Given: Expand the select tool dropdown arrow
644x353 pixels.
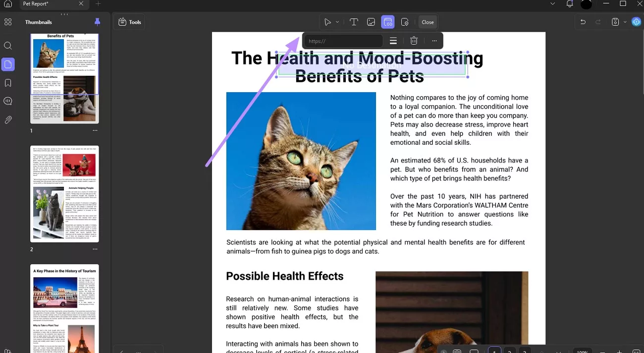Looking at the screenshot, I should 337,22.
